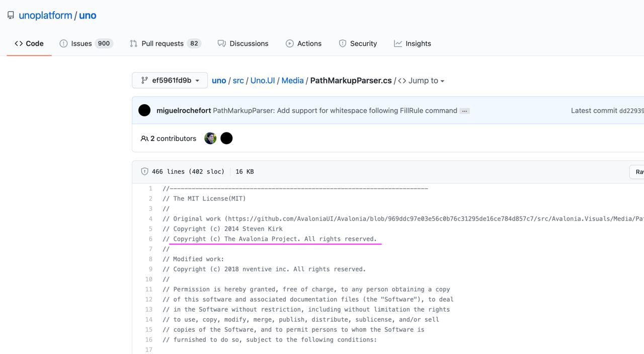Click the Media breadcrumb link
Screen dimensions: 644x354
[292, 81]
